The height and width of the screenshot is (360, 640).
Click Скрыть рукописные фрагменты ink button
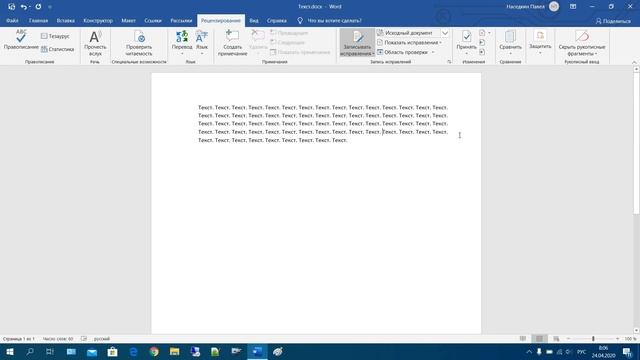(582, 43)
